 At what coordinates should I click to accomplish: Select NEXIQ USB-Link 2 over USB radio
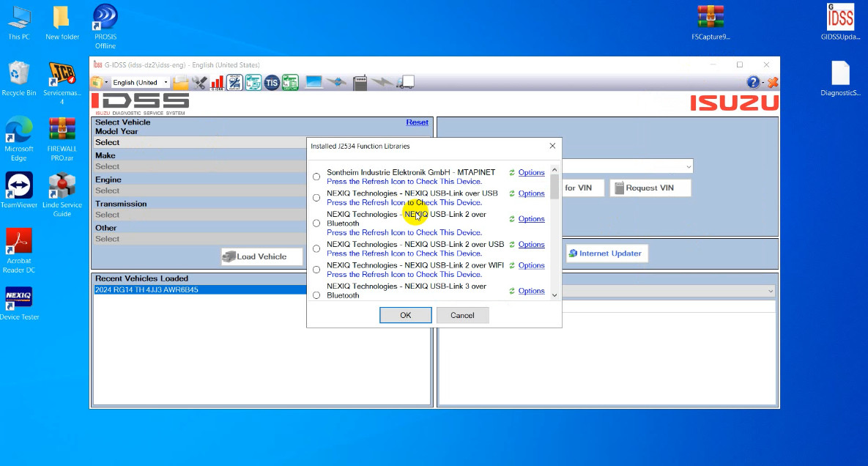pos(316,249)
